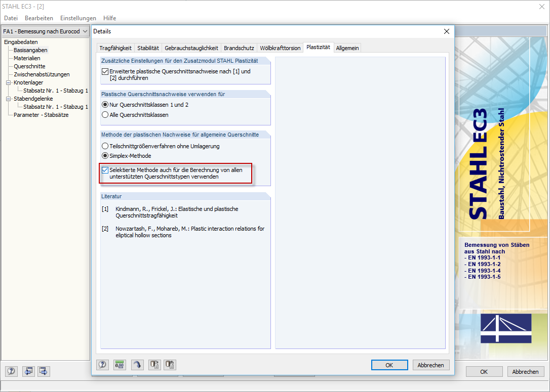Switch to the Brandschutz tab
Image resolution: width=550 pixels, height=392 pixels.
click(x=239, y=47)
